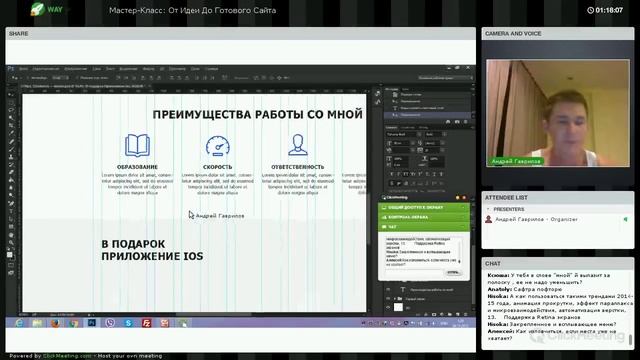This screenshot has height=360, width=640.
Task: Open the Файл menu
Action: (x=23, y=69)
